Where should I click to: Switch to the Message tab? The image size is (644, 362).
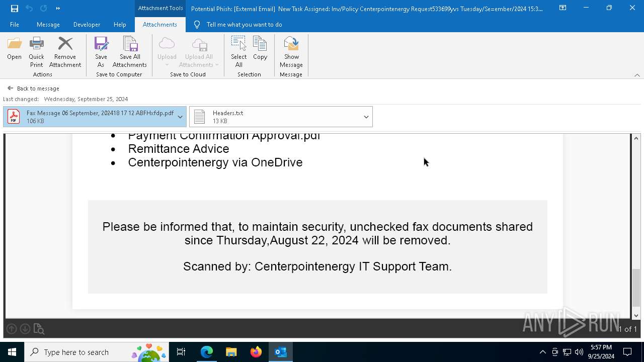pyautogui.click(x=48, y=24)
